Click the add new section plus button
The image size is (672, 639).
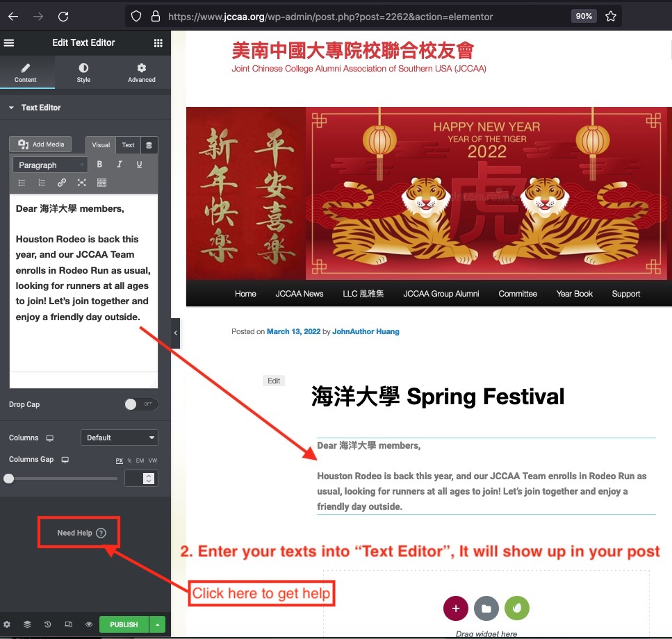pyautogui.click(x=456, y=608)
